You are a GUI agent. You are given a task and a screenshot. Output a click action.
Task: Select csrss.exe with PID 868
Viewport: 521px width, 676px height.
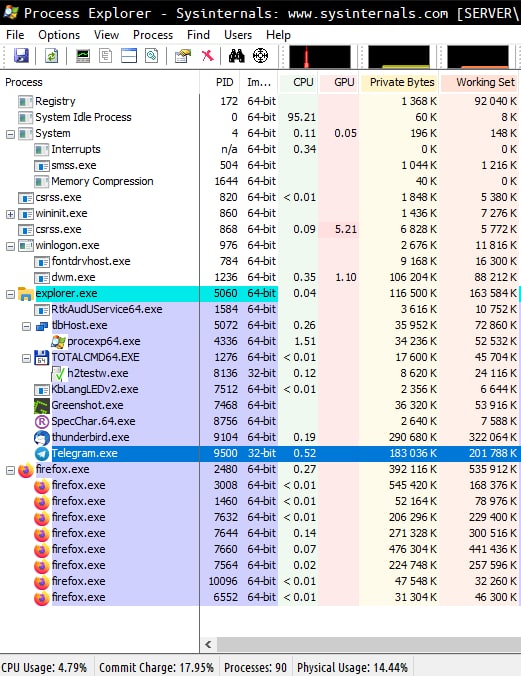260,229
